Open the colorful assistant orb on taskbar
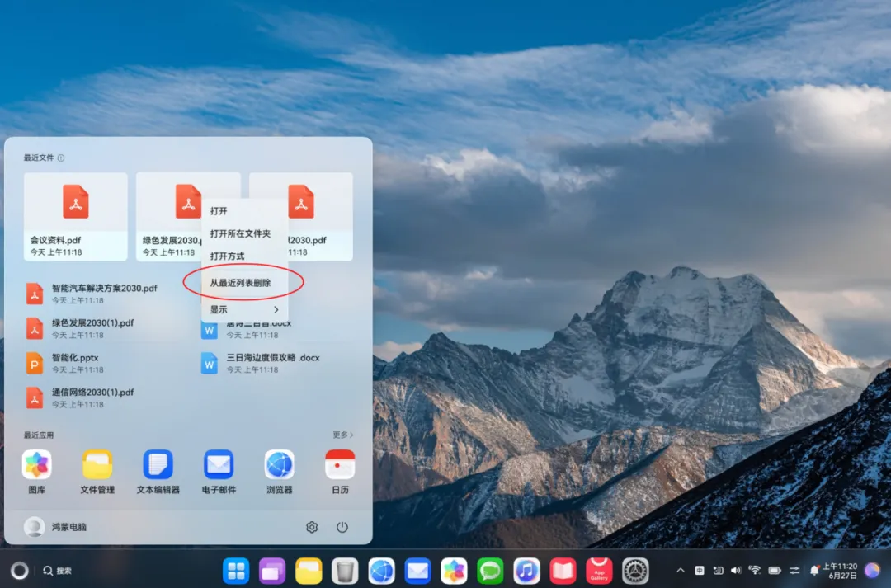This screenshot has height=588, width=891. (x=872, y=571)
